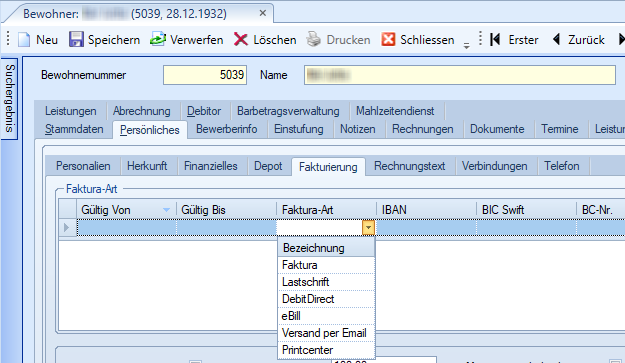Sort by the Gültig Von column header
625x363 pixels.
127,210
